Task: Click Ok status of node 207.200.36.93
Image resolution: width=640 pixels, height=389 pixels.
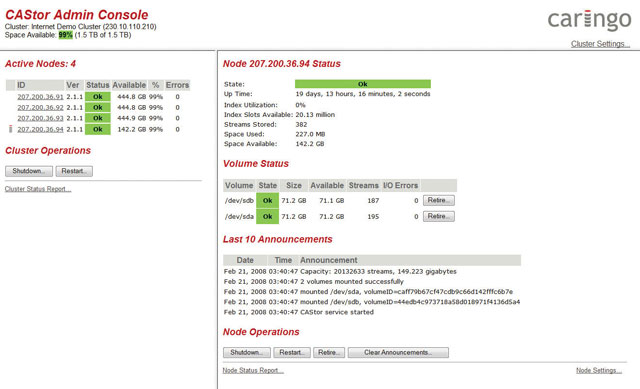Action: pos(98,118)
